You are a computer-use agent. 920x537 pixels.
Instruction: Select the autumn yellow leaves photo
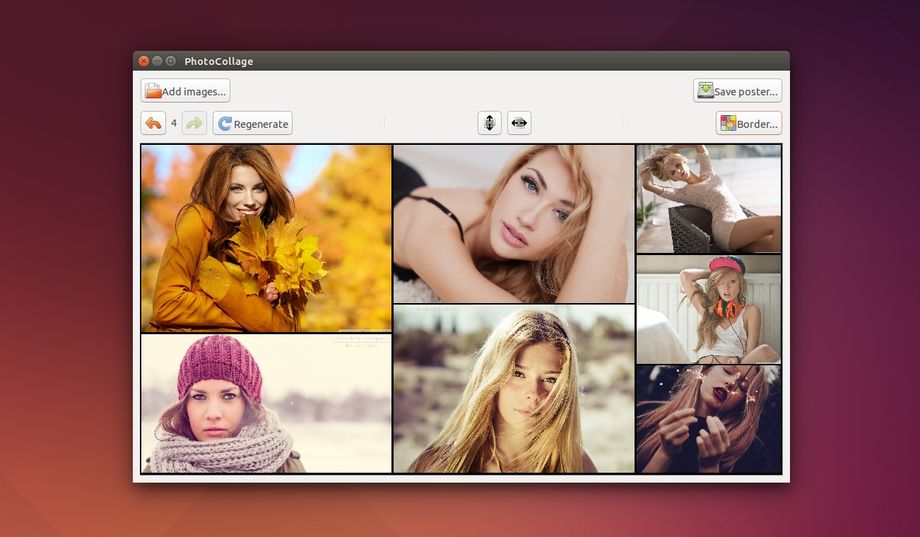266,238
